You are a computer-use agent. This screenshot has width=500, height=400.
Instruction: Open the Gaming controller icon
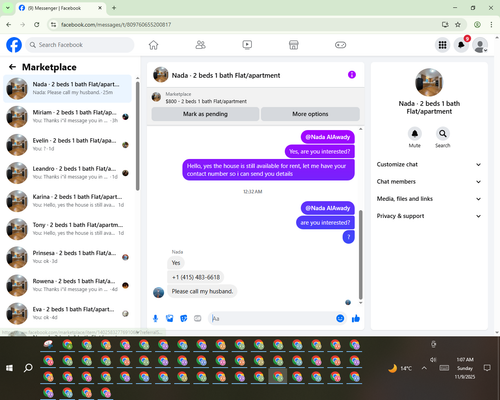[x=340, y=45]
